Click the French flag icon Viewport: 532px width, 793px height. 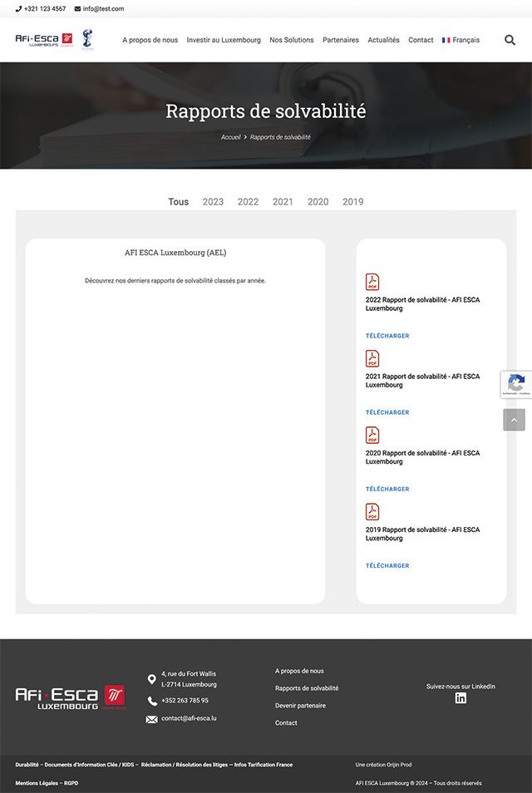446,40
